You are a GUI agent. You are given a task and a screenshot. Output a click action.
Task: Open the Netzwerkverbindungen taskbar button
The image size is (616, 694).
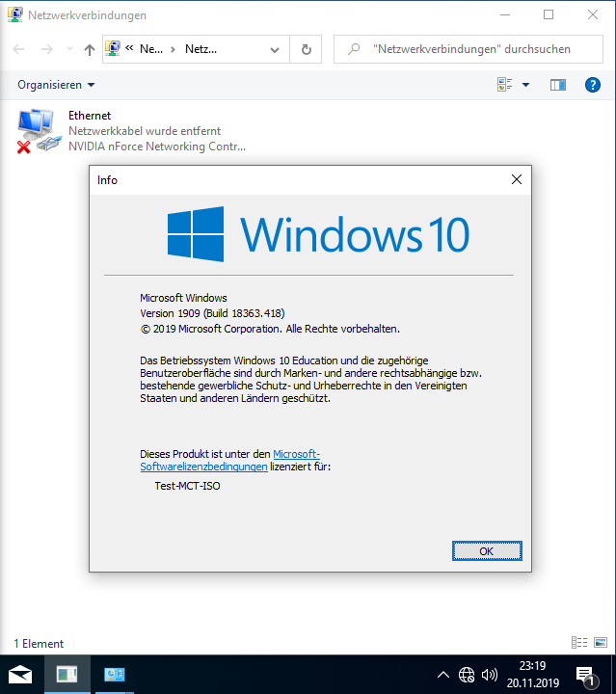pyautogui.click(x=114, y=675)
